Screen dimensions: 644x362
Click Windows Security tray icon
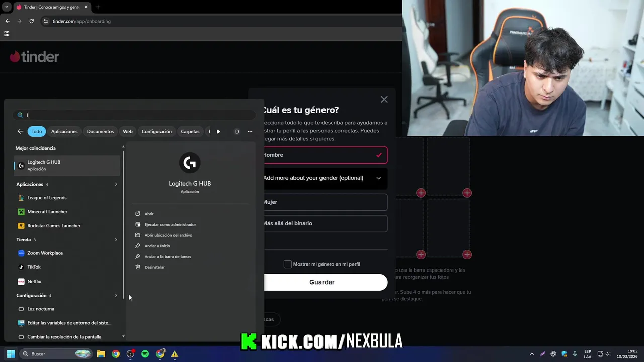tap(564, 354)
